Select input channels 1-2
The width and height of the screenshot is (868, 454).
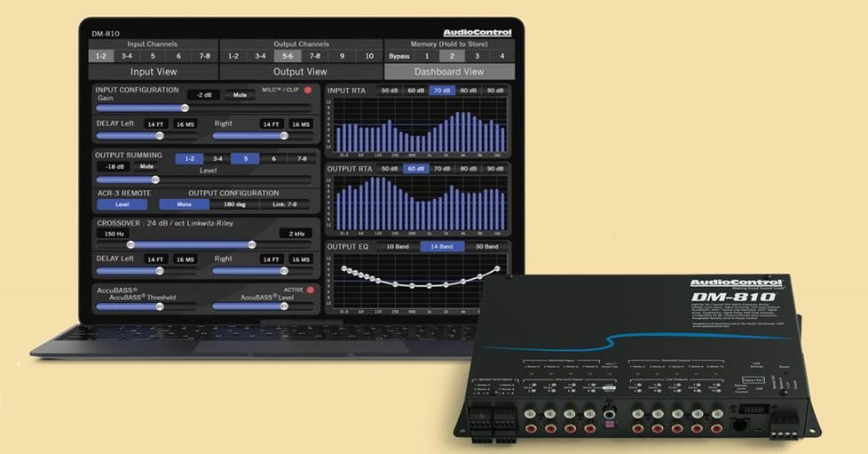tap(101, 56)
